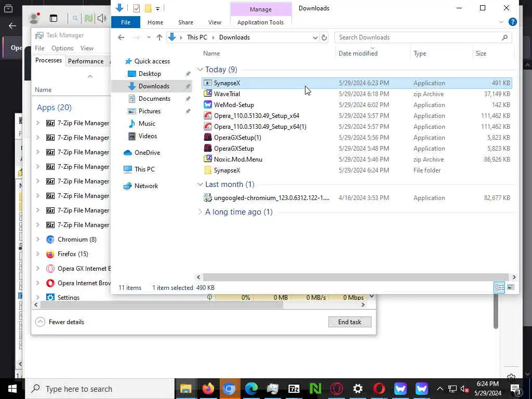
Task: Show hidden system tray icons chevron
Action: point(440,389)
